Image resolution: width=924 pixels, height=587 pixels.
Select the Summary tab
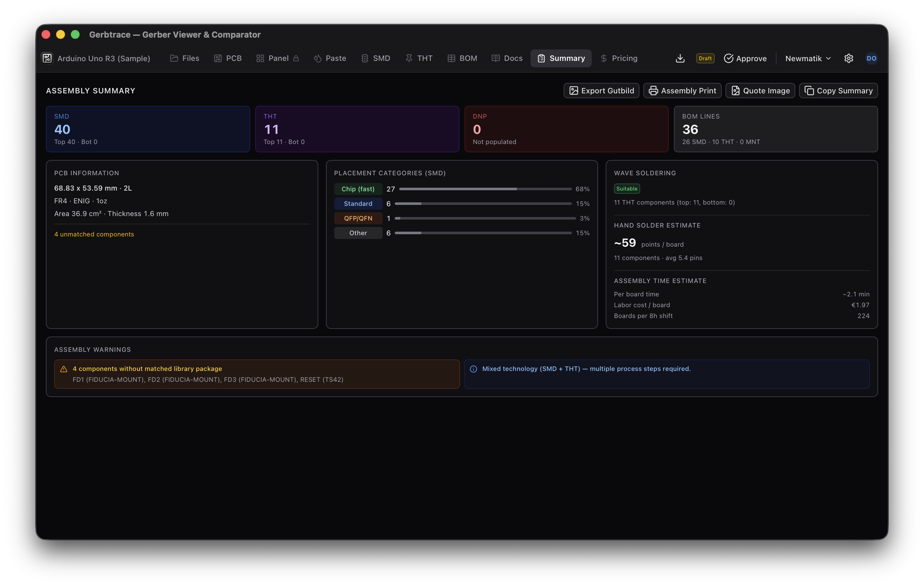coord(561,58)
